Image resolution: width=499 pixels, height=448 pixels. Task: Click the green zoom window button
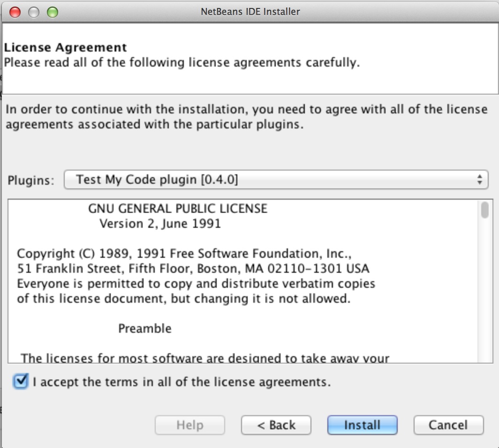pyautogui.click(x=53, y=12)
